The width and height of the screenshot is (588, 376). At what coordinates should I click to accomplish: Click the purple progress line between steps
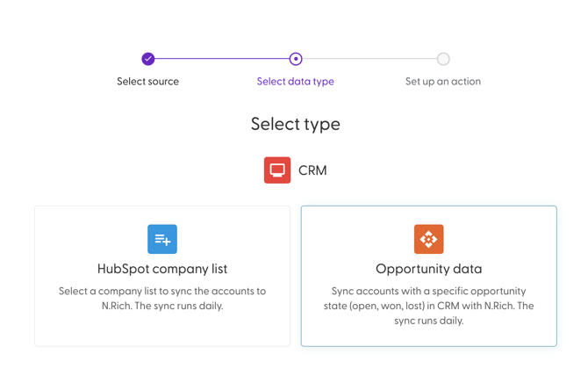[x=222, y=59]
